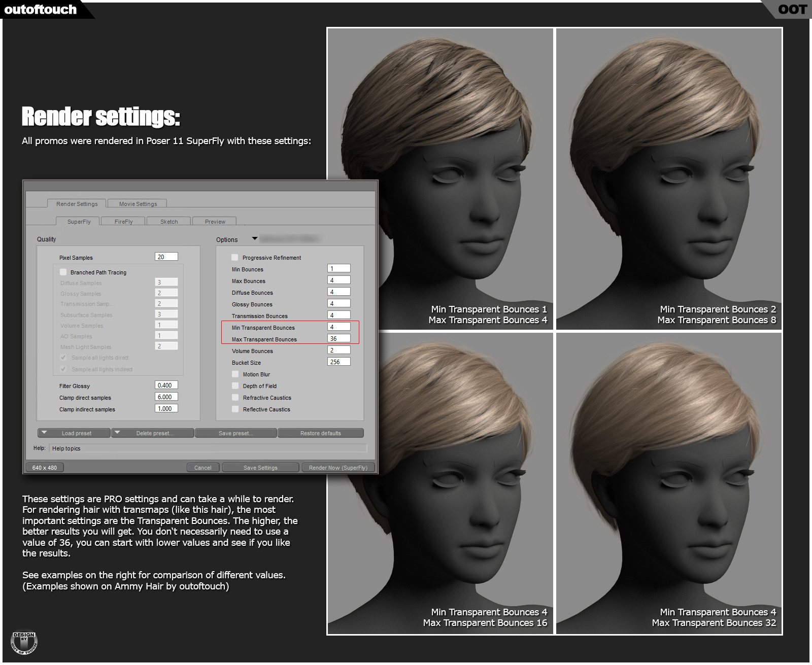Image resolution: width=812 pixels, height=665 pixels.
Task: Click the Min Transparent Bounces field
Action: point(339,327)
